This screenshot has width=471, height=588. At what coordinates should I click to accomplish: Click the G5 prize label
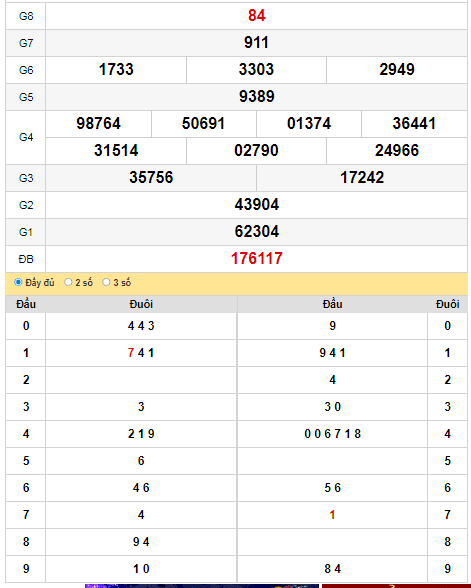[26, 97]
